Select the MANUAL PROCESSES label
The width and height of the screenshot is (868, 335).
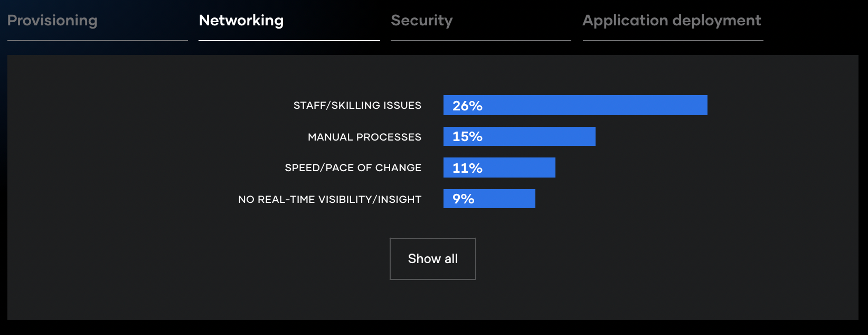(x=365, y=137)
